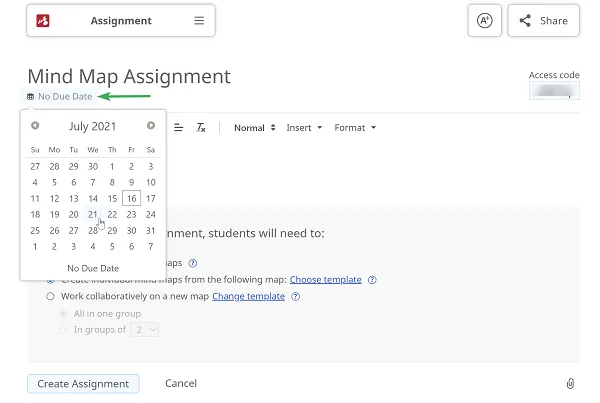Expand the Insert dropdown menu
Screen dimensions: 600x403
pos(304,128)
